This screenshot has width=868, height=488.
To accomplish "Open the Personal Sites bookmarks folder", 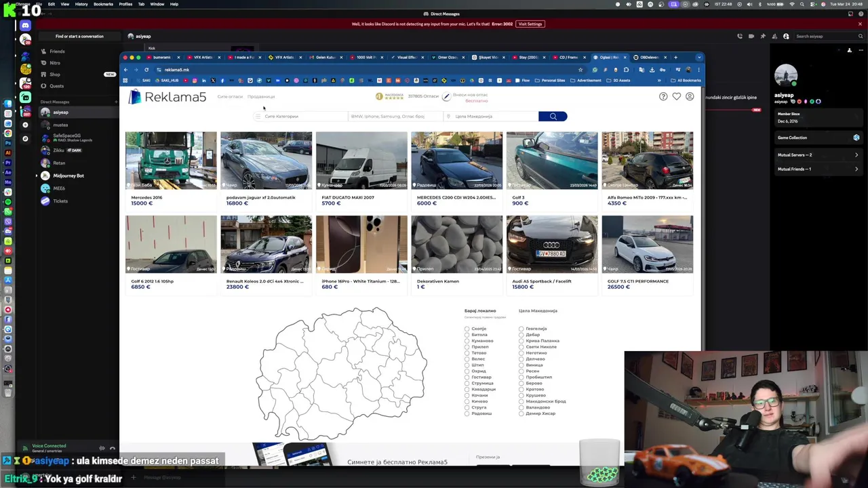I will 550,81.
